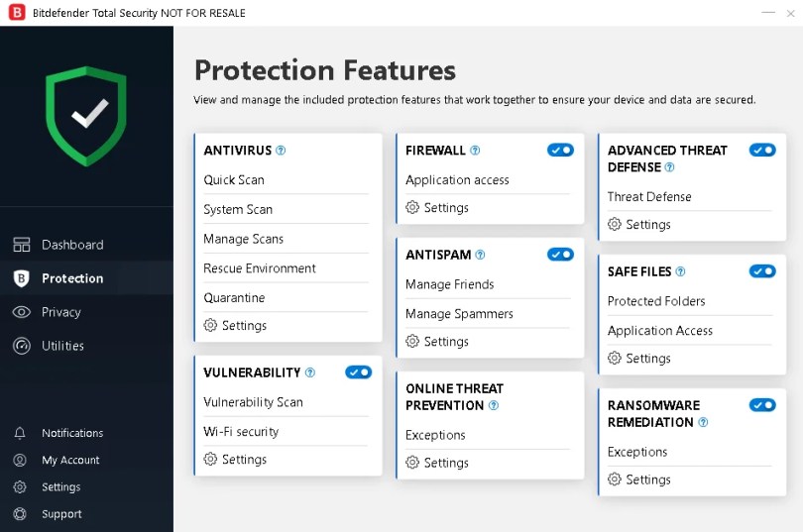803x532 pixels.
Task: Open the Vulnerability help tooltip icon
Action: pyautogui.click(x=310, y=372)
